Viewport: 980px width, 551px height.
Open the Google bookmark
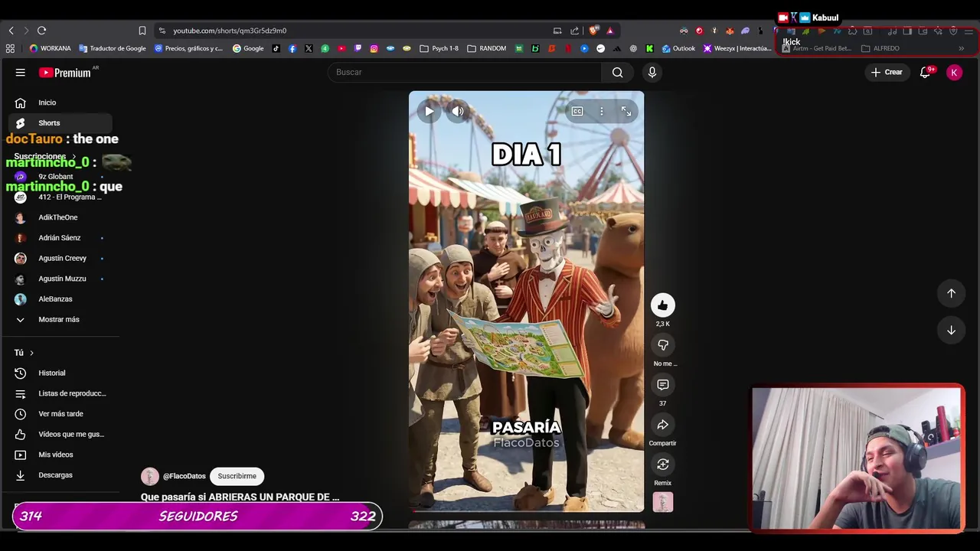(248, 48)
